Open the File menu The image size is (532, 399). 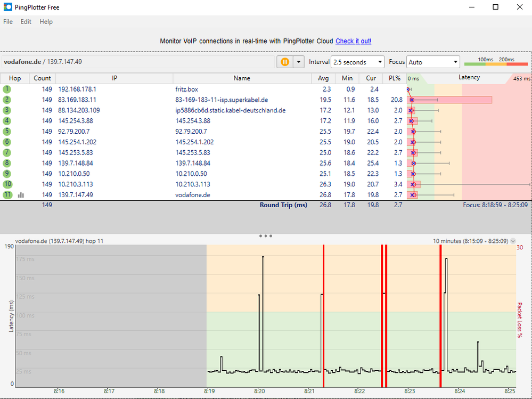click(8, 22)
